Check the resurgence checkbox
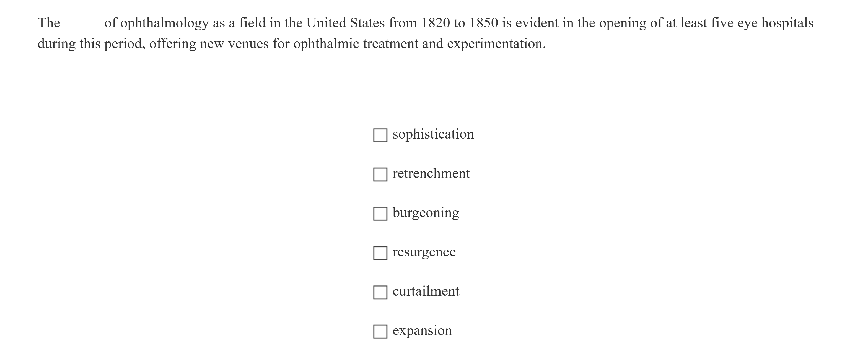 pos(381,253)
